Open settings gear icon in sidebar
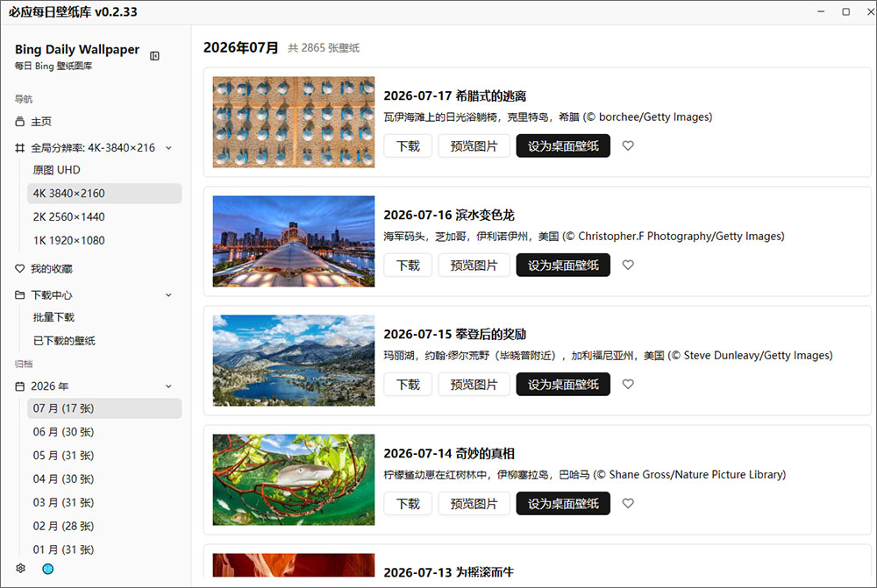Viewport: 877px width, 588px height. point(21,569)
